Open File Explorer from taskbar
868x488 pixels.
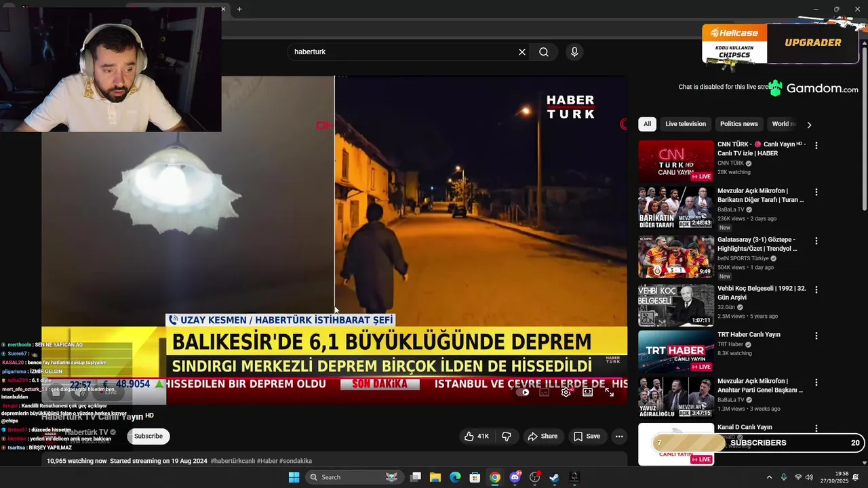pyautogui.click(x=435, y=477)
